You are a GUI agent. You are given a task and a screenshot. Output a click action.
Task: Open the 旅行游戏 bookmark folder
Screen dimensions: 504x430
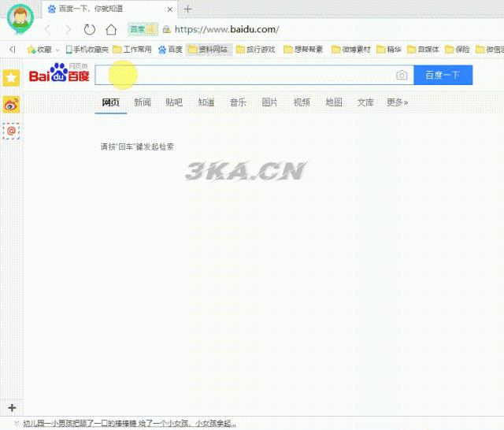point(255,50)
